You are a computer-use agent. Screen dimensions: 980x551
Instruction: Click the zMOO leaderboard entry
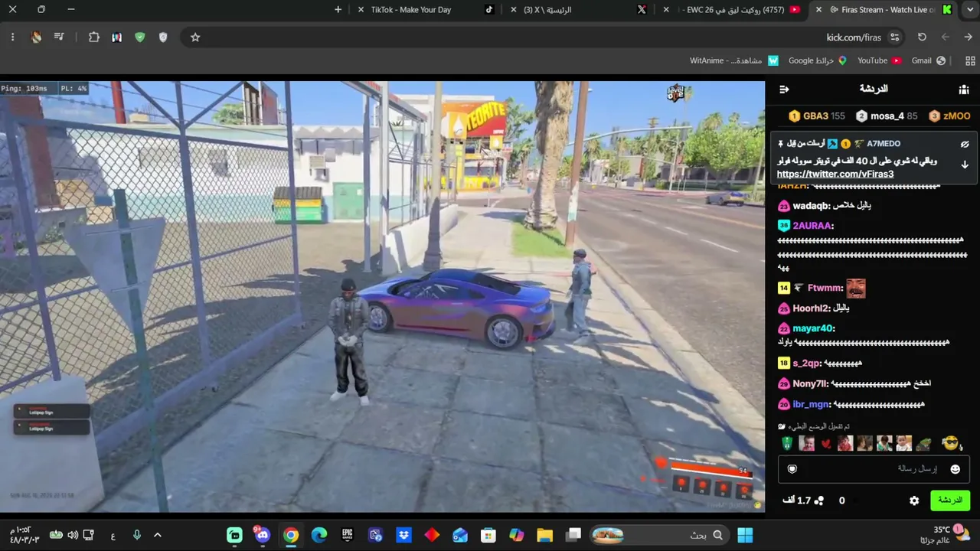949,116
